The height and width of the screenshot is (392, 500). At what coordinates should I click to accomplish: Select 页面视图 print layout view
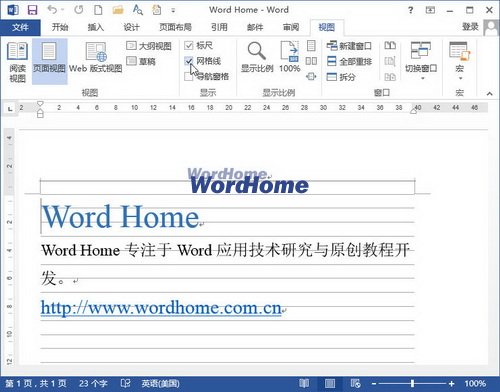[x=49, y=61]
